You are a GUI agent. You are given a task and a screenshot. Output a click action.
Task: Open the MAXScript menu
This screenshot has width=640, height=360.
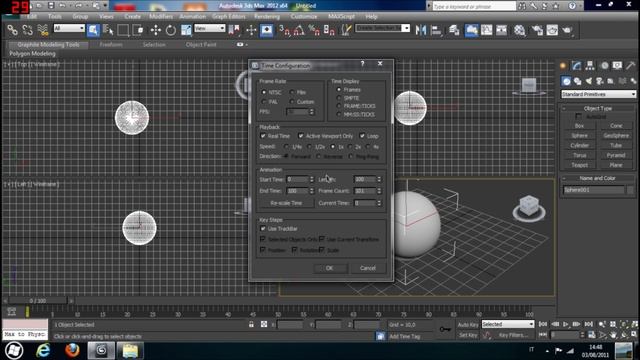coord(341,17)
